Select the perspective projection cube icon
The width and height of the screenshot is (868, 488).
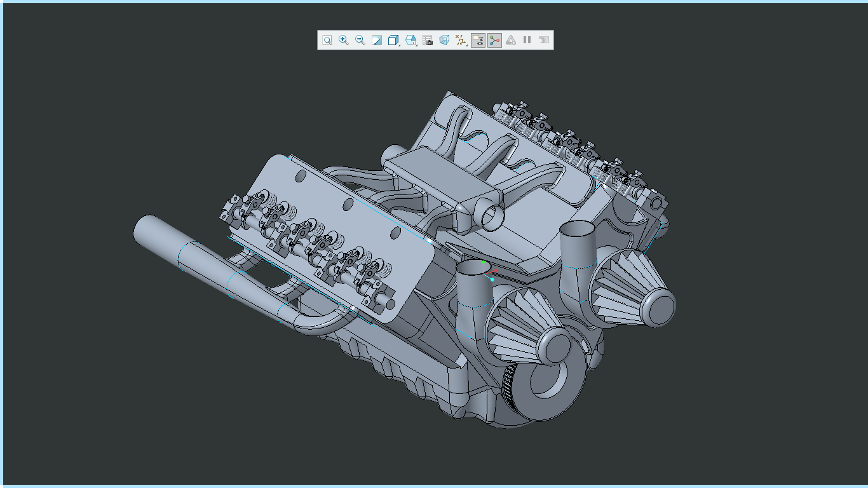click(x=444, y=39)
